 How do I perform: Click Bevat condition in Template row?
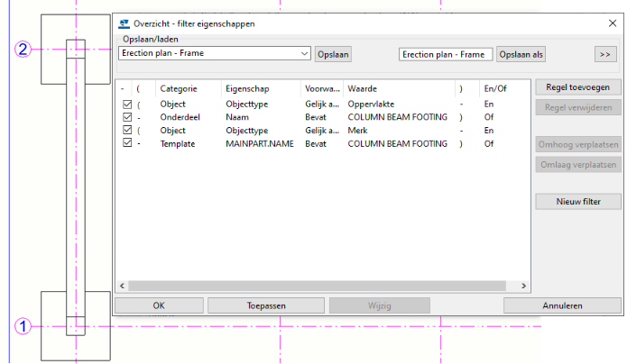316,144
